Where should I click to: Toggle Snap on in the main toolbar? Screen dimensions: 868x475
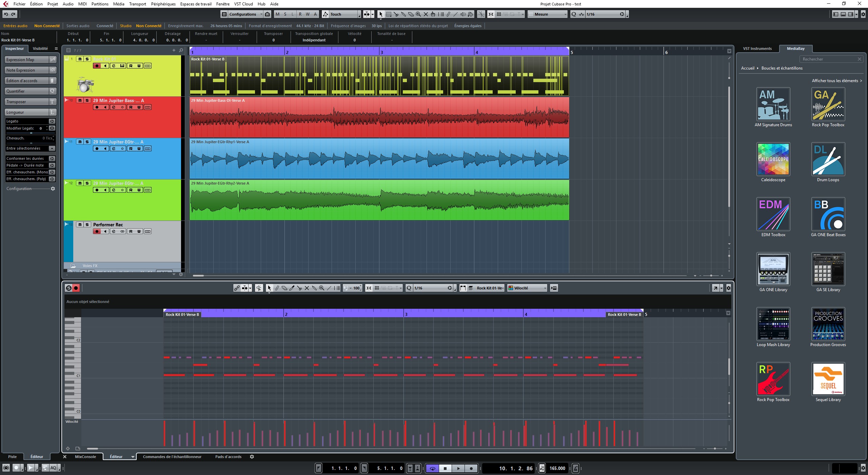tap(491, 14)
